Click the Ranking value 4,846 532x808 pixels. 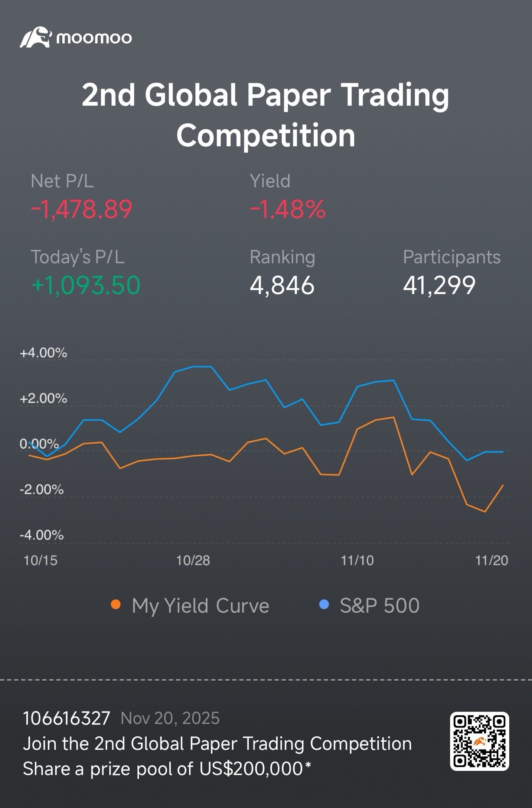click(282, 285)
